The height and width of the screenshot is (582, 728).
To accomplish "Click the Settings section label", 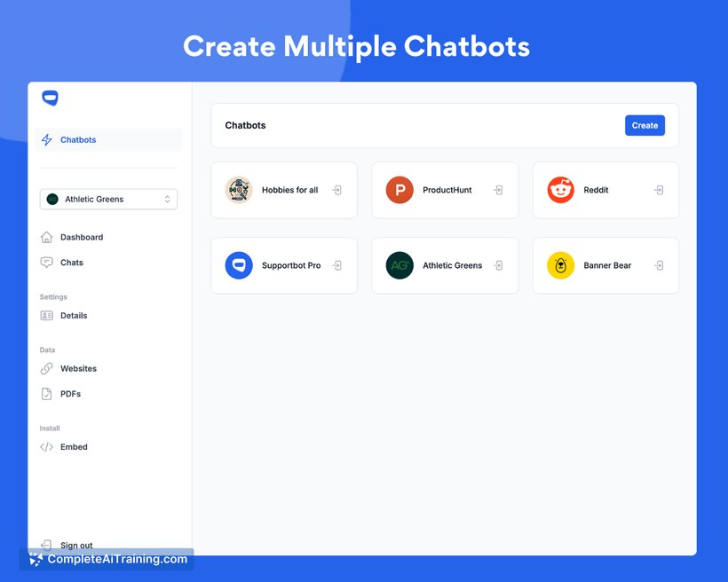I will (53, 297).
